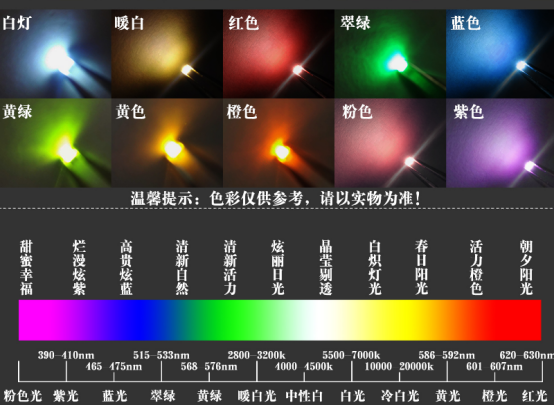Image resolution: width=554 pixels, height=405 pixels.
Task: Open the 翠绿 emerald green LED photo
Action: [390, 54]
